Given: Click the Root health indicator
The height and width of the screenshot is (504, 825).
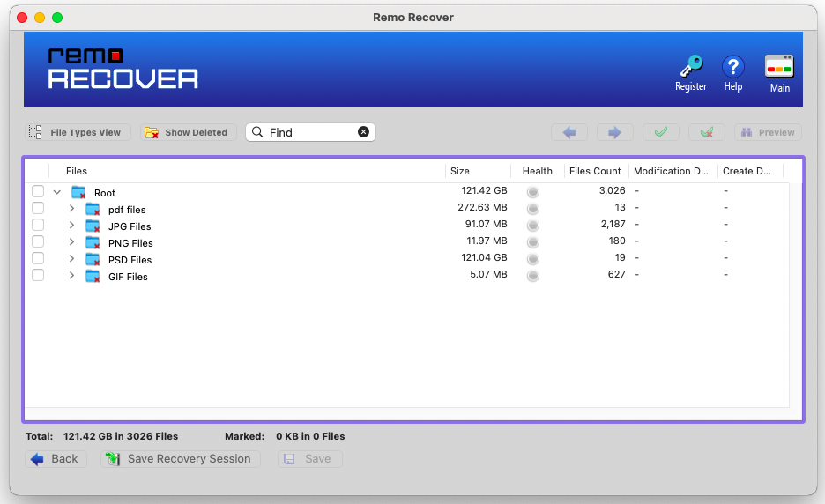Looking at the screenshot, I should [533, 192].
